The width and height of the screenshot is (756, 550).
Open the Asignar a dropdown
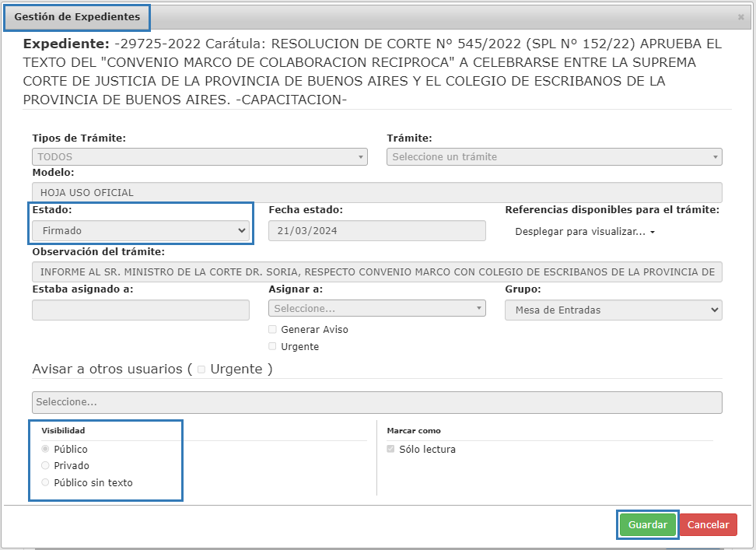pyautogui.click(x=376, y=309)
